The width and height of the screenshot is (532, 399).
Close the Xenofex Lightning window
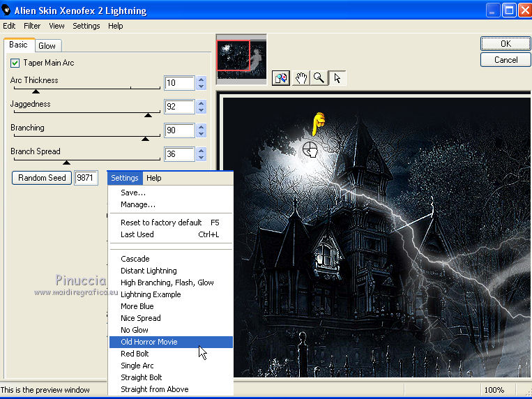tap(525, 10)
